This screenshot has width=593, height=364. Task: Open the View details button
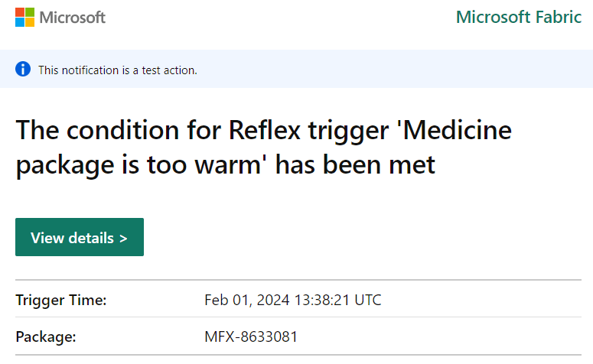(79, 237)
